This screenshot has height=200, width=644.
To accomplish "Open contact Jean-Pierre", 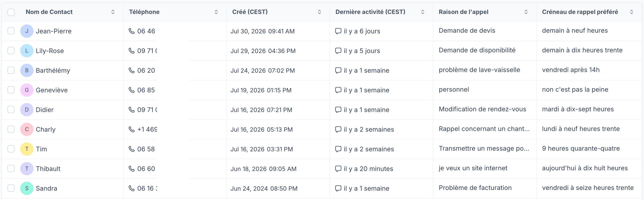I will 54,31.
